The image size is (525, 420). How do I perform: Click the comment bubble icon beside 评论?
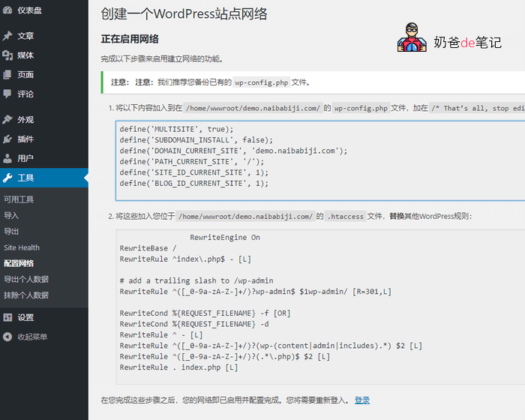pos(7,94)
